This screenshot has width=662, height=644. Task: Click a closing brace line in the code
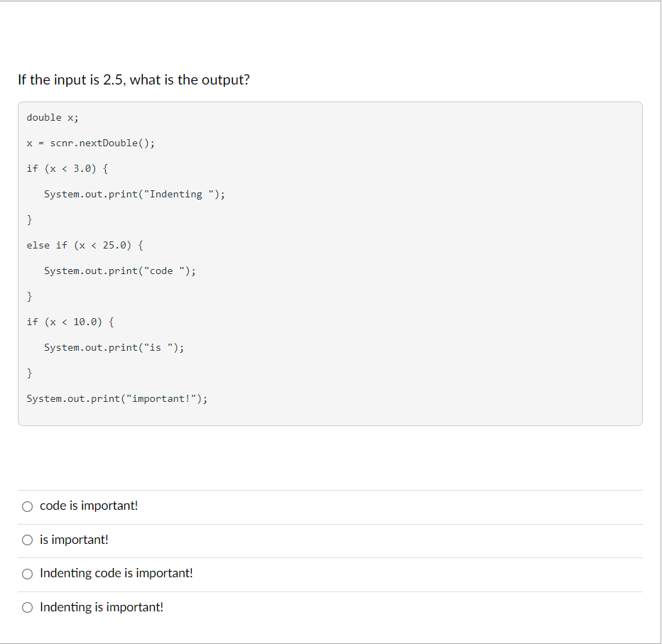29,219
